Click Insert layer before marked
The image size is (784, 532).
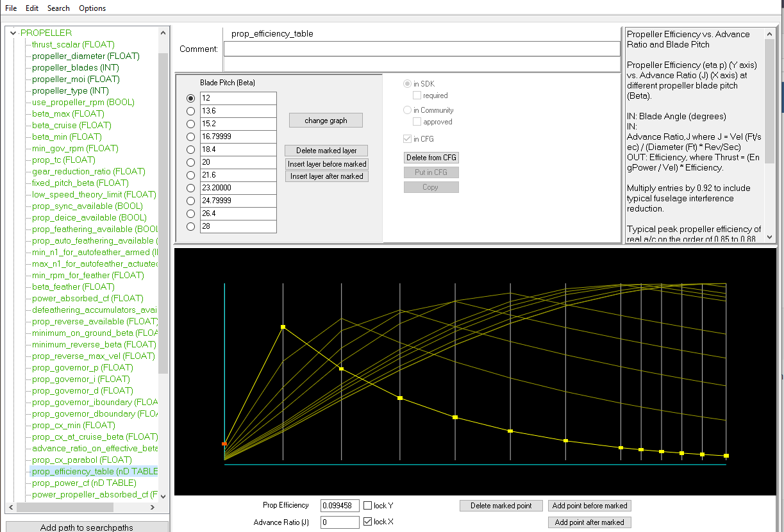[327, 163]
